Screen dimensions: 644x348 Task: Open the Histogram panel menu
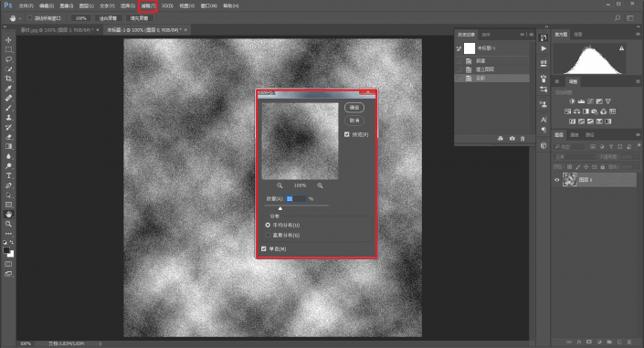point(638,35)
